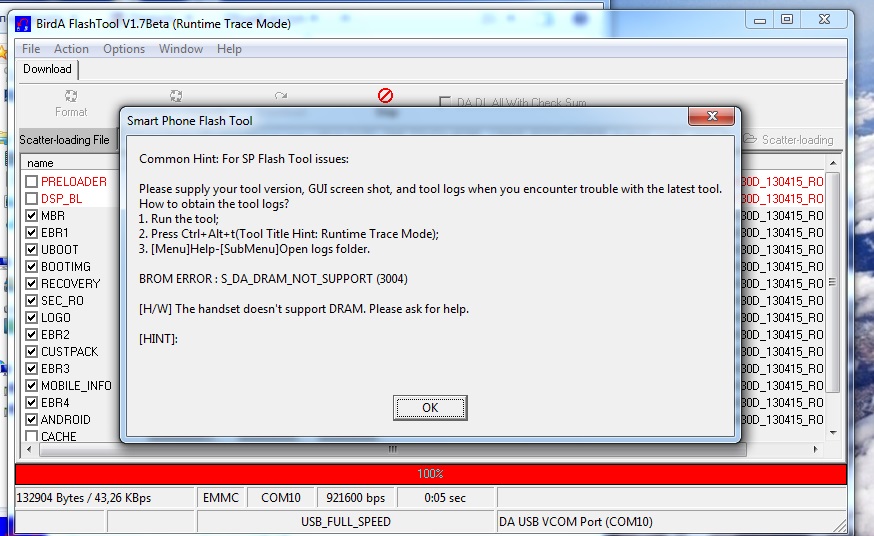This screenshot has height=536, width=874.
Task: Click the BirdA FlashTool title bar icon
Action: (23, 24)
